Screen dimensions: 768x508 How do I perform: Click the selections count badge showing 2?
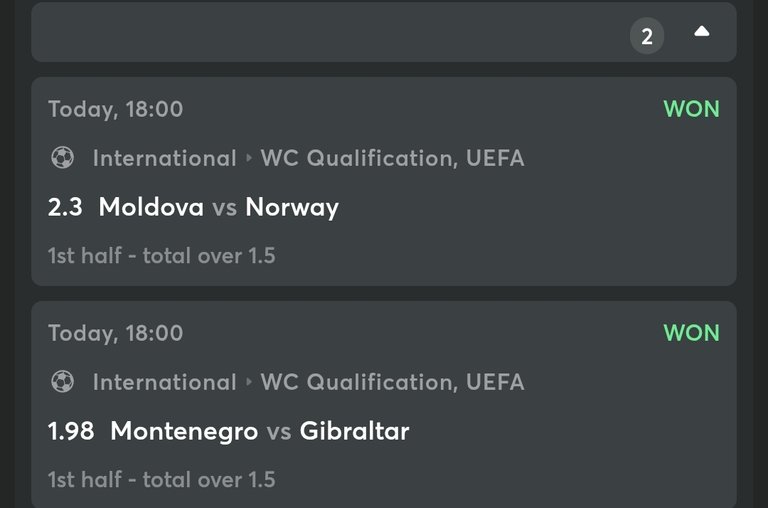(x=647, y=36)
